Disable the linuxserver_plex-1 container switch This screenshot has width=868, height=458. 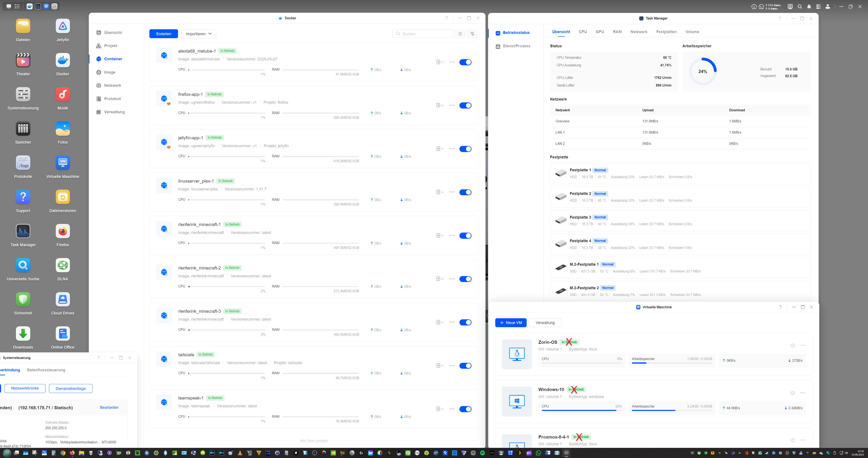point(465,192)
